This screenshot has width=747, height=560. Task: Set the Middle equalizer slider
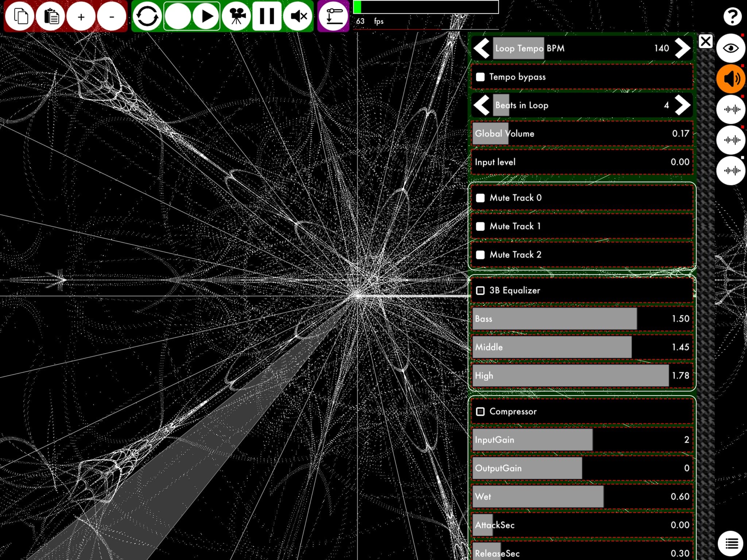click(x=582, y=347)
